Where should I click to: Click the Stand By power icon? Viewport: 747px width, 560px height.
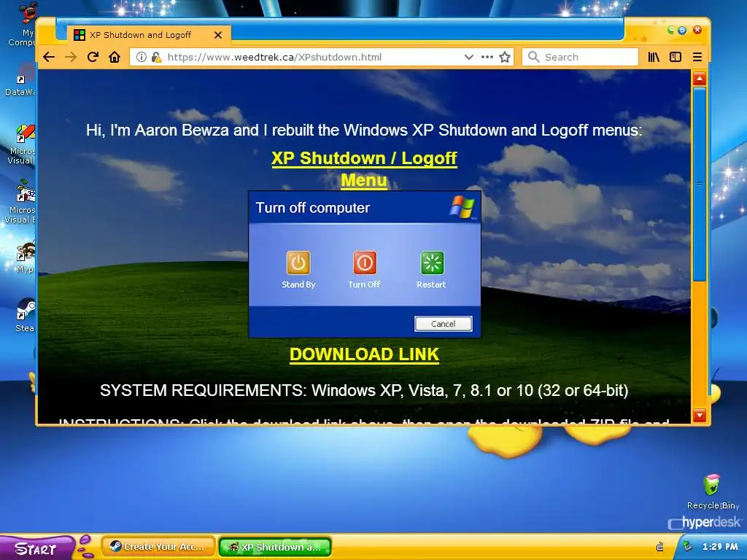(298, 262)
